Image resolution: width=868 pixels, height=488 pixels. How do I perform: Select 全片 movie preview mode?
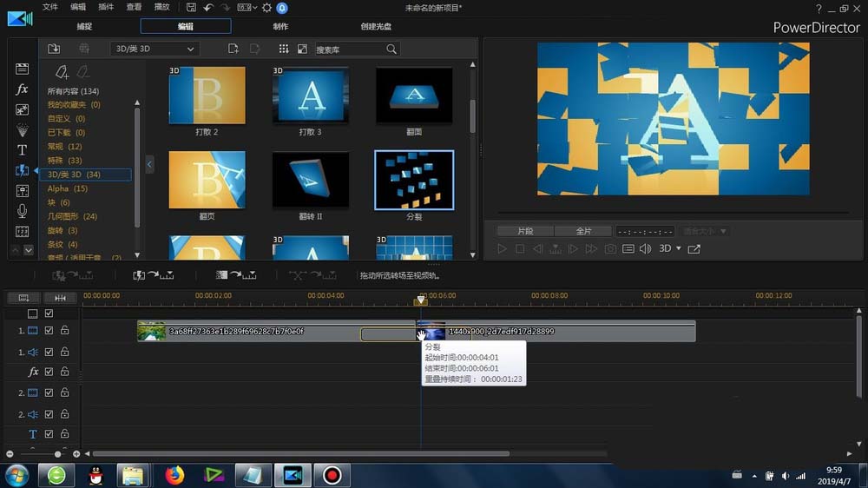coord(583,231)
